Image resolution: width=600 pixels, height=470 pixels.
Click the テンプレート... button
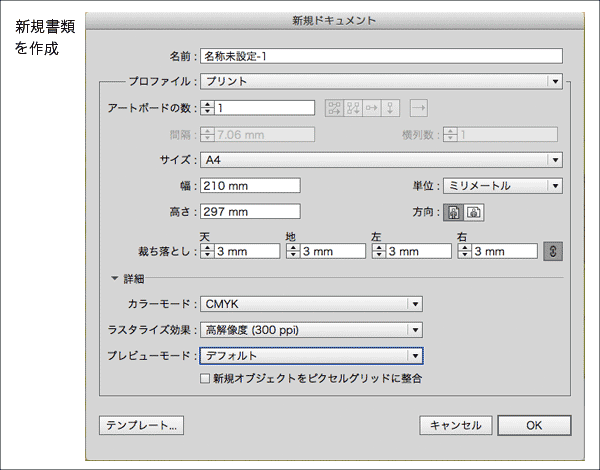pyautogui.click(x=142, y=425)
